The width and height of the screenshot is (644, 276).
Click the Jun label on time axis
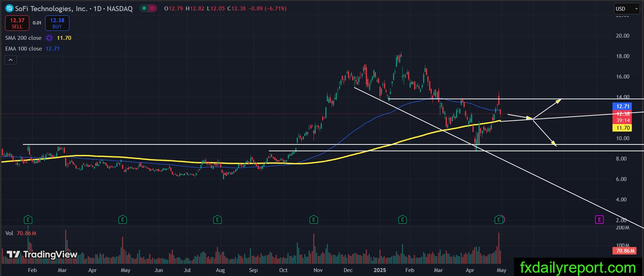159,270
